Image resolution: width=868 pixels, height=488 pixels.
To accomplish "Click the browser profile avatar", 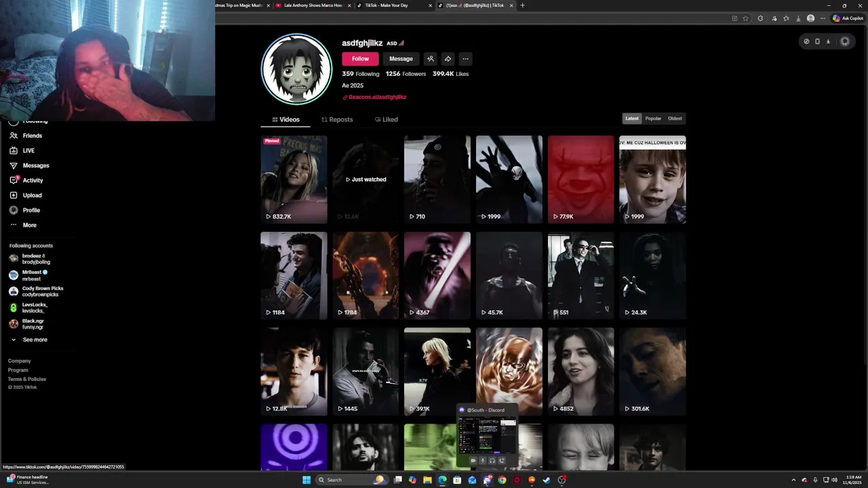I will tap(810, 18).
